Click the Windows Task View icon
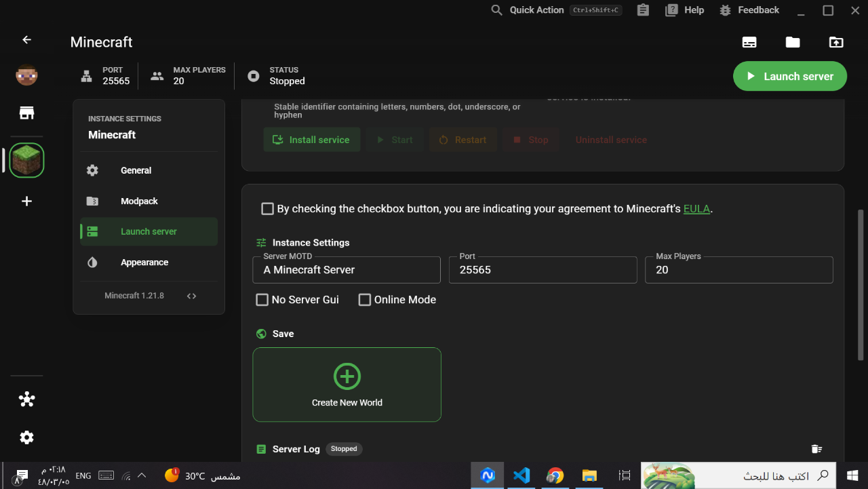 625,475
